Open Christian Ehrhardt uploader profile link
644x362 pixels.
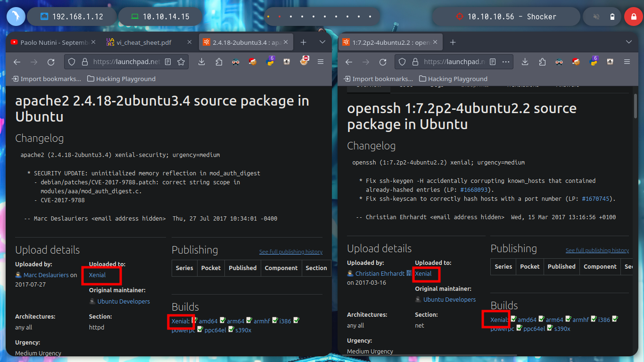click(380, 273)
